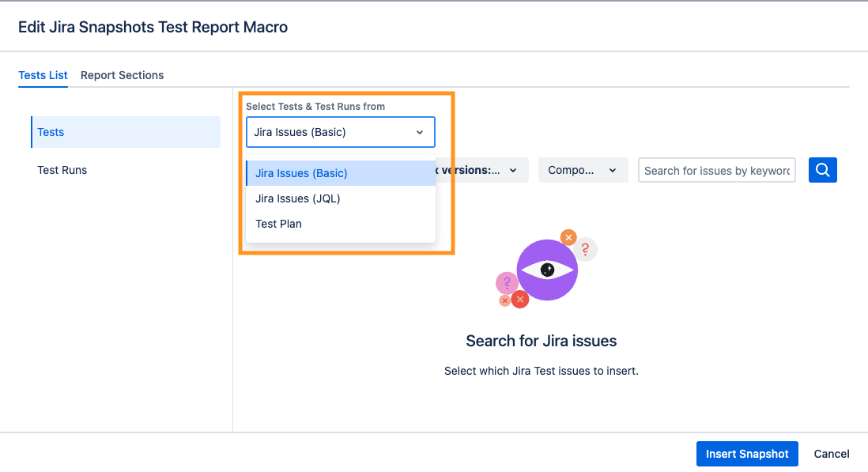The width and height of the screenshot is (868, 472).
Task: Click the Insert Snapshot button
Action: click(x=747, y=454)
